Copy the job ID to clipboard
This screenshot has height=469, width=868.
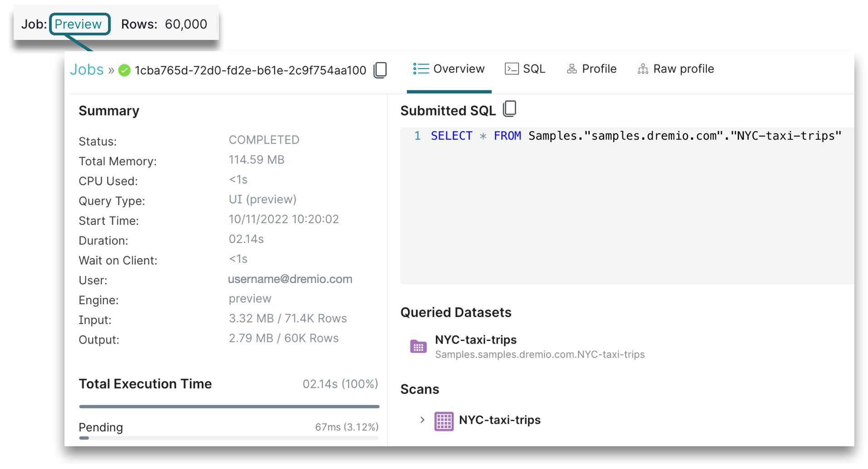[x=380, y=70]
